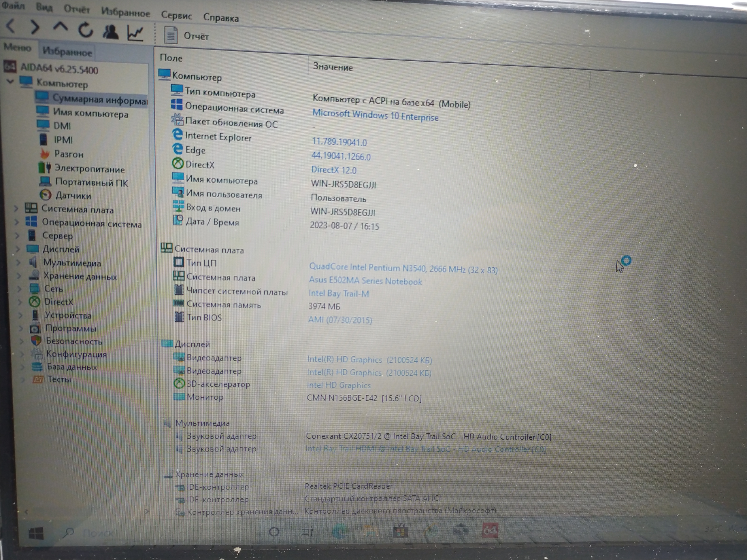
Task: Open the Файл menu
Action: [x=13, y=5]
